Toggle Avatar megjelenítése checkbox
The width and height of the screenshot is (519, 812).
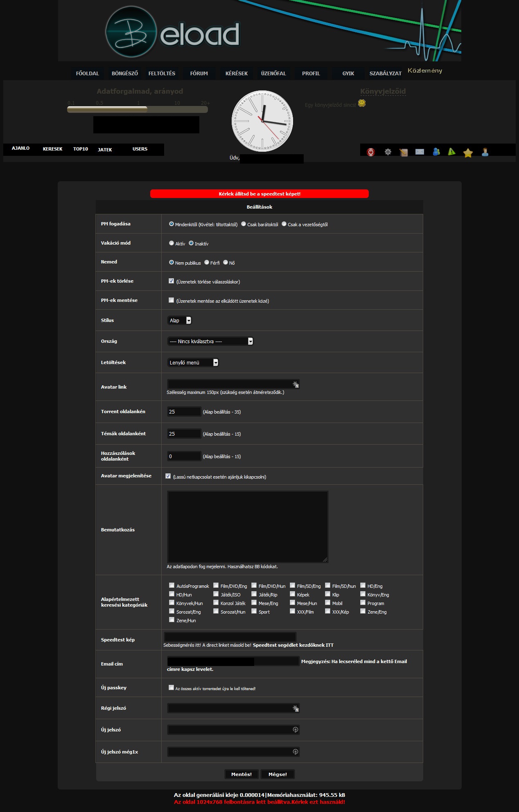coord(168,476)
